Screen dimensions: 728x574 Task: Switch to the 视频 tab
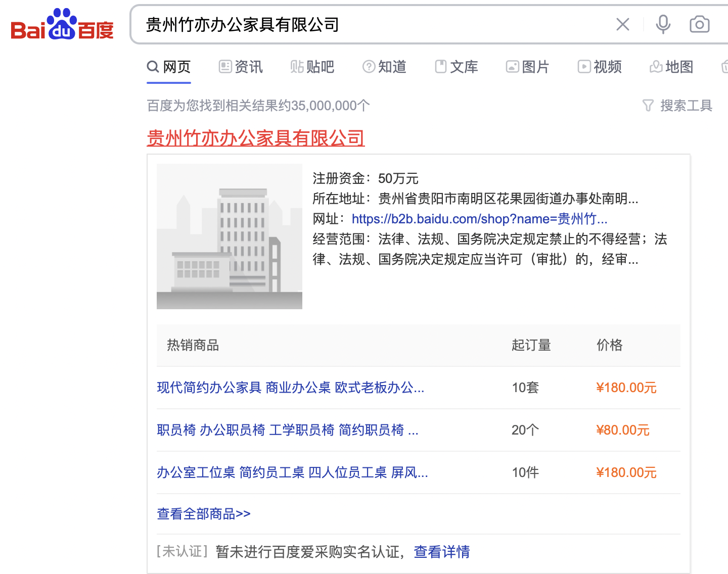[x=600, y=67]
